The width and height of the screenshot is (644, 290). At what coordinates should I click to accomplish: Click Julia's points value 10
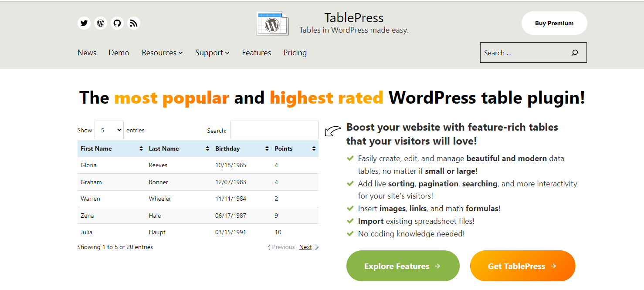(278, 232)
